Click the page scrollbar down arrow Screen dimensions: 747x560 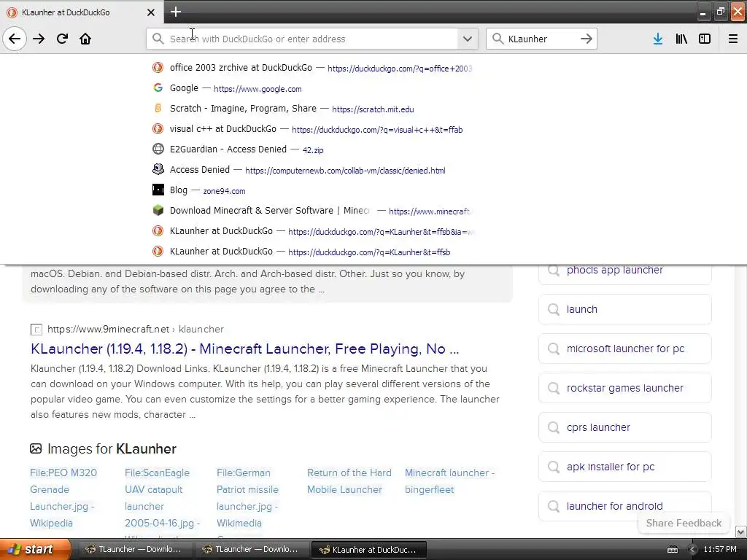[x=741, y=532]
